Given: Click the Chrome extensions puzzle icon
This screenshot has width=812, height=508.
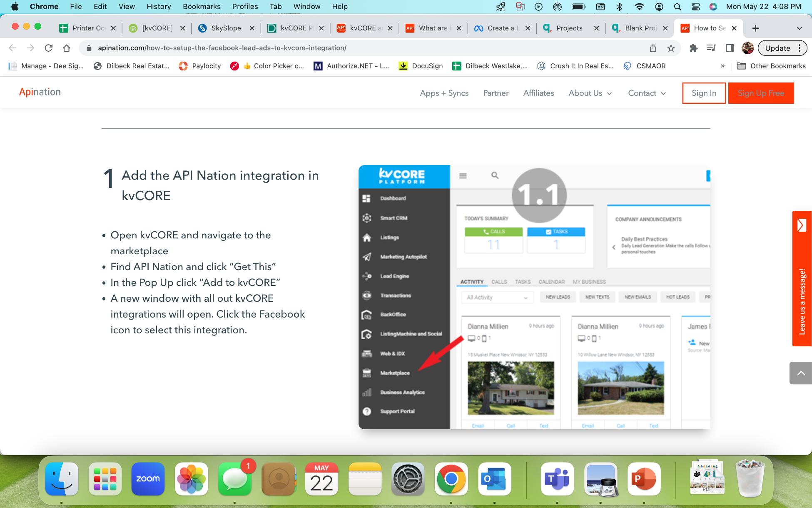Looking at the screenshot, I should (693, 48).
